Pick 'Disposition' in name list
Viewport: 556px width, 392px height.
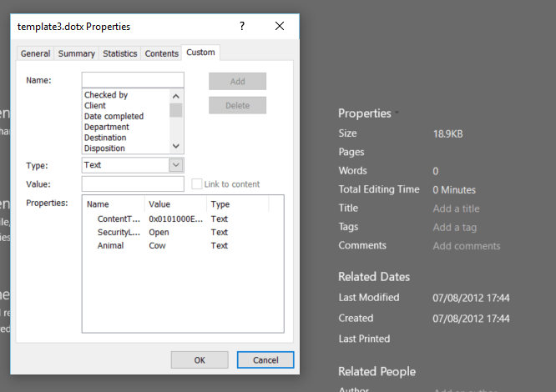104,148
